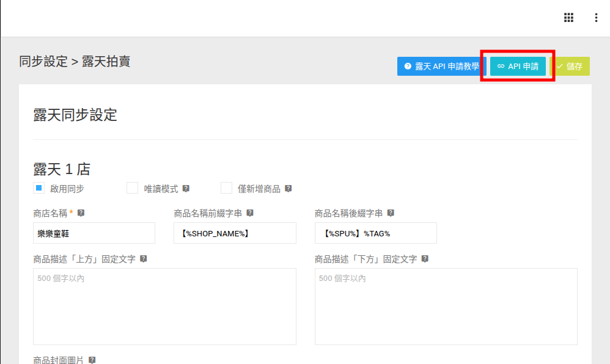Click the 商品描述「上方」固定文字 textarea
This screenshot has width=610, height=364.
pos(164,307)
